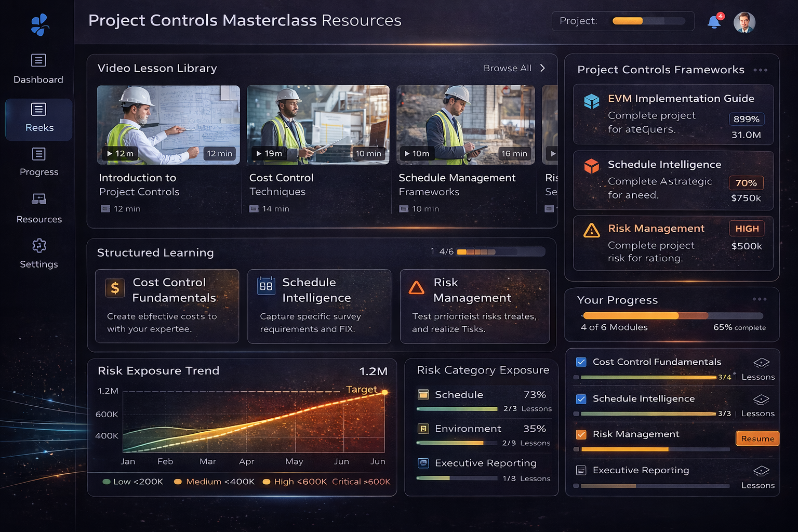Click the Browse All link
The image size is (798, 532).
(x=507, y=68)
